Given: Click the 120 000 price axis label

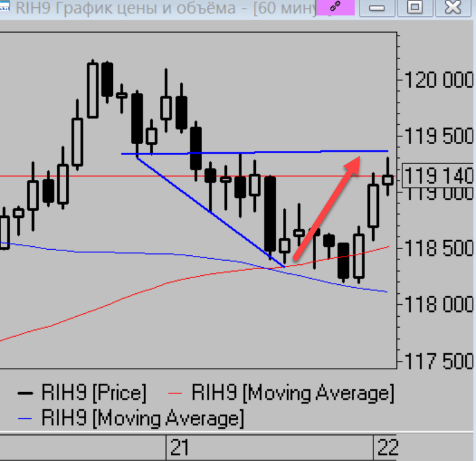Looking at the screenshot, I should [439, 80].
